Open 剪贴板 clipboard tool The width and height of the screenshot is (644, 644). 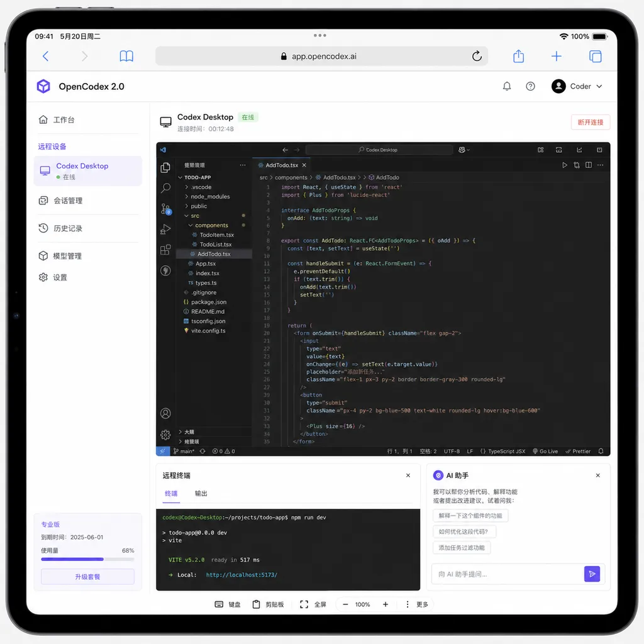(268, 604)
